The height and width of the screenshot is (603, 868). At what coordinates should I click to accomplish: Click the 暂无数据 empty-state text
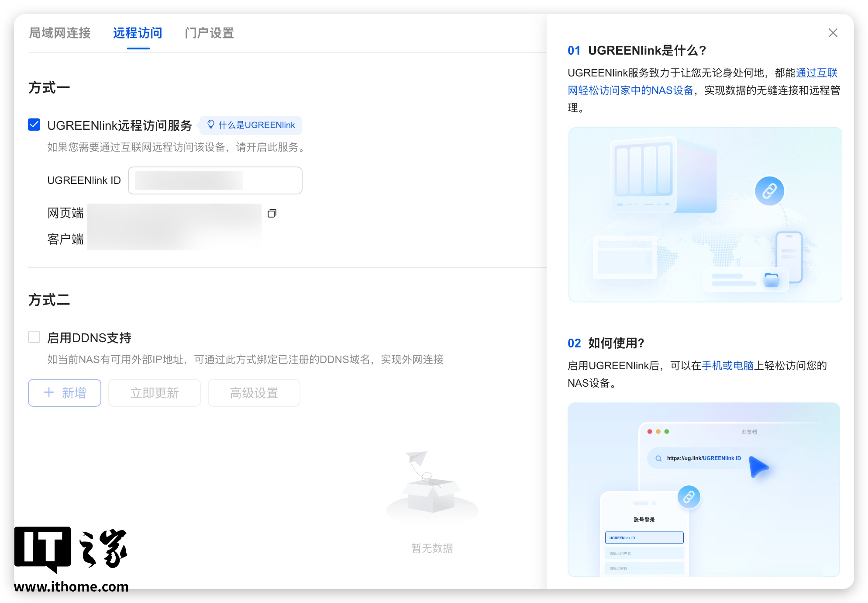432,548
